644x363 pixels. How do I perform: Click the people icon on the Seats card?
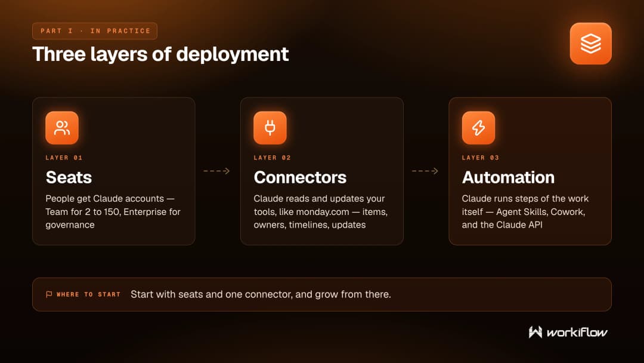click(62, 128)
